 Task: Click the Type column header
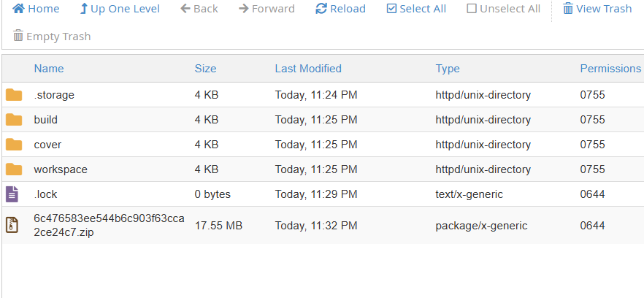pos(448,69)
